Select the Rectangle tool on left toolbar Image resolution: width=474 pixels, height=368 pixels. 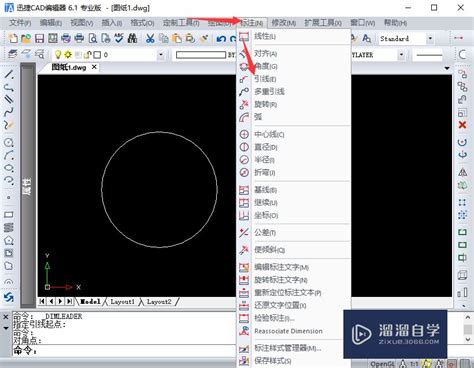(9, 215)
